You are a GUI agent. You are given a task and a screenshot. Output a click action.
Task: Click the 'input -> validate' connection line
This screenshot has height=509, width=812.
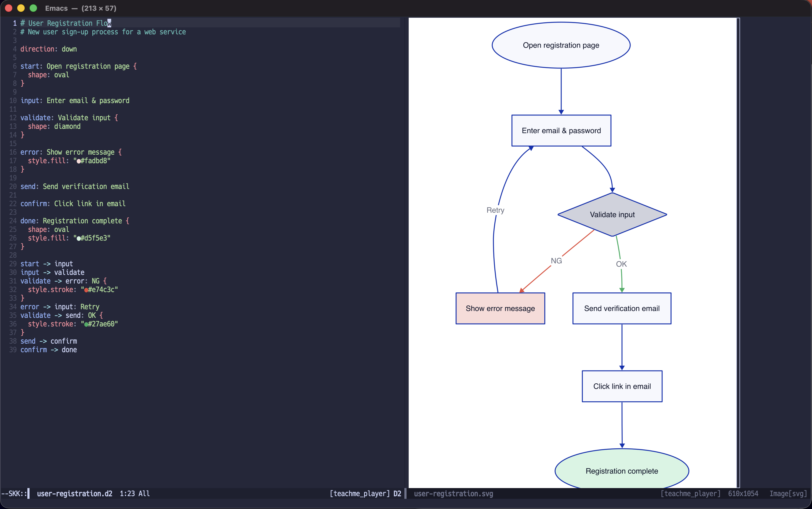pos(52,272)
